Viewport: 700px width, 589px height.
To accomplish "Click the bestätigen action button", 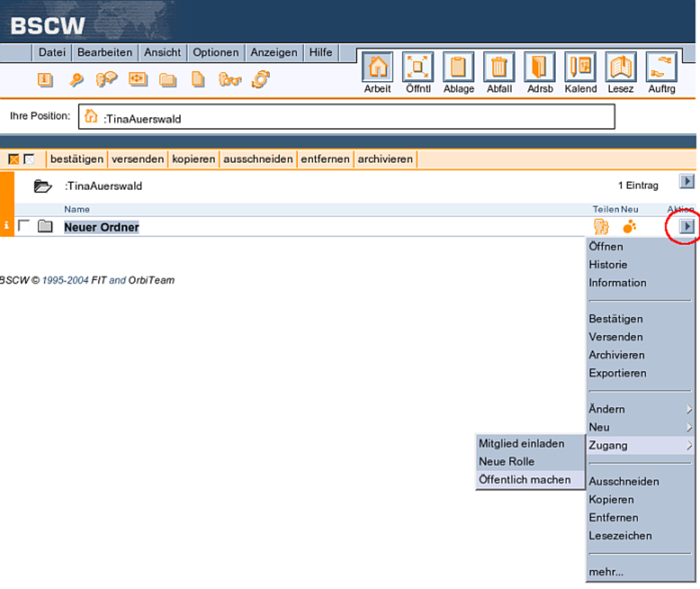I will (77, 159).
